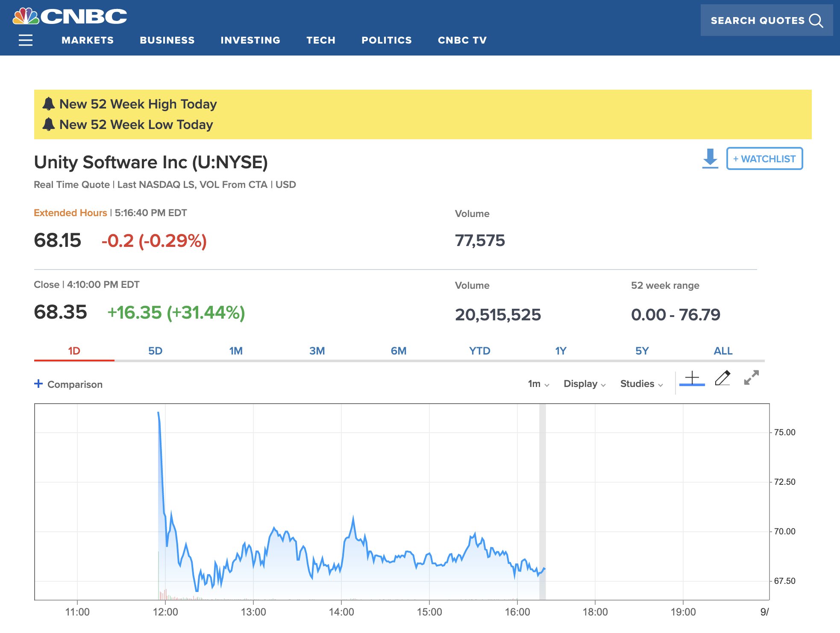
Task: Open the Business menu
Action: point(167,40)
